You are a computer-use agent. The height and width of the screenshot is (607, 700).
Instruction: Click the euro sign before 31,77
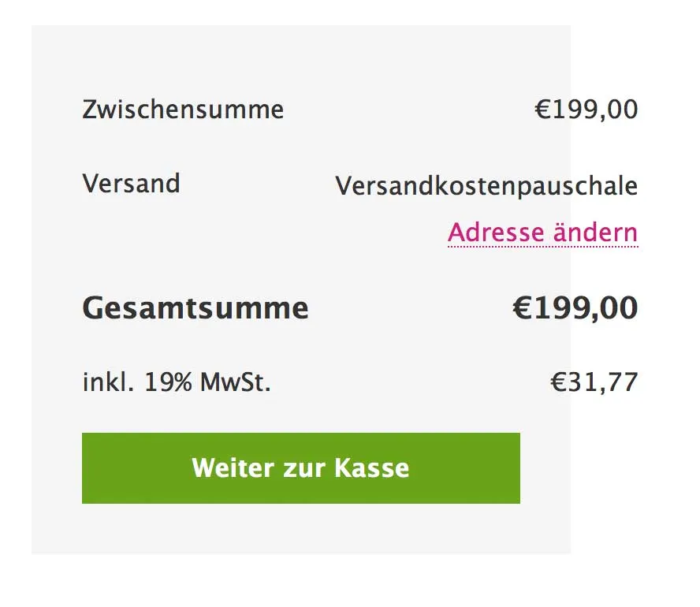coord(558,382)
